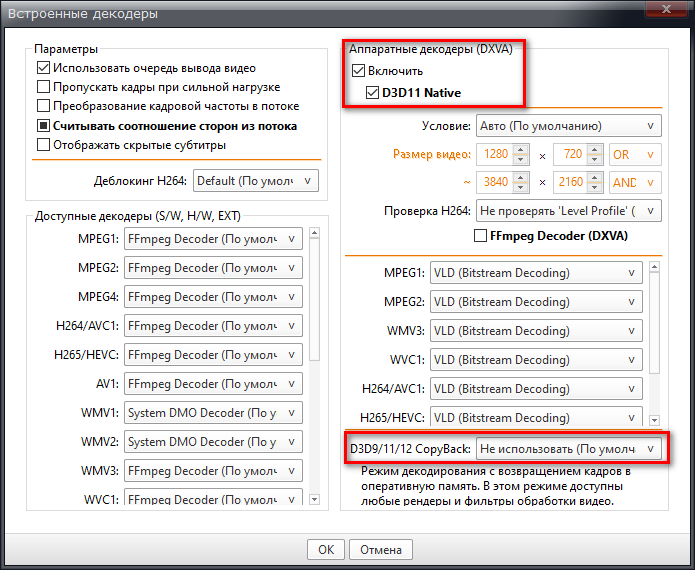Check 'Преобразование кадровой частоты в потоке'

[x=43, y=105]
